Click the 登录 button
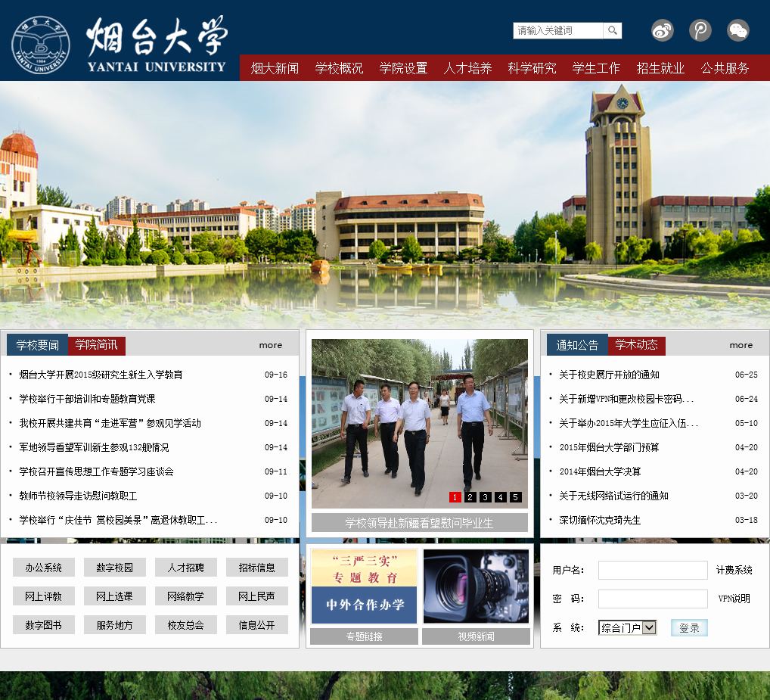 point(689,628)
